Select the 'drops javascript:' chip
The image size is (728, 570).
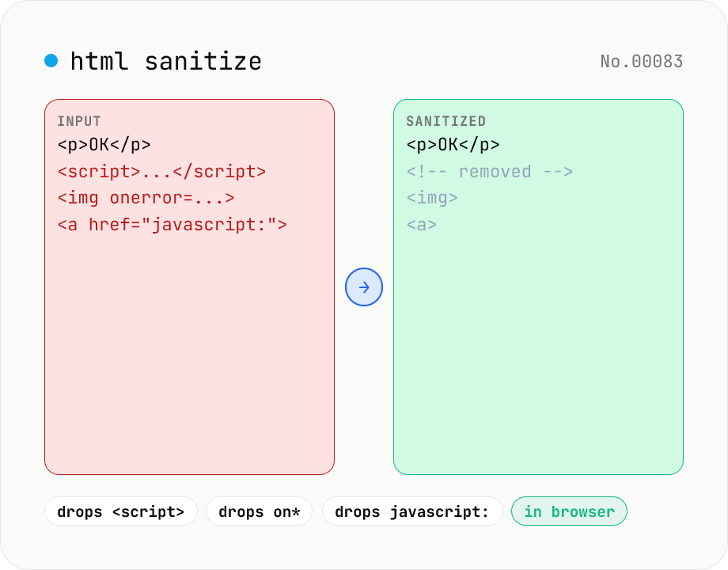click(x=412, y=511)
